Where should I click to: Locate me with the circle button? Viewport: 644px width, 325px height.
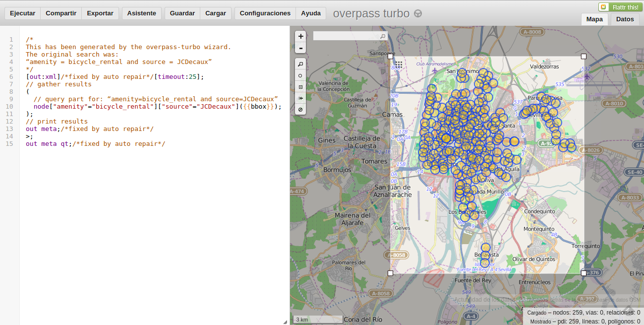(300, 75)
